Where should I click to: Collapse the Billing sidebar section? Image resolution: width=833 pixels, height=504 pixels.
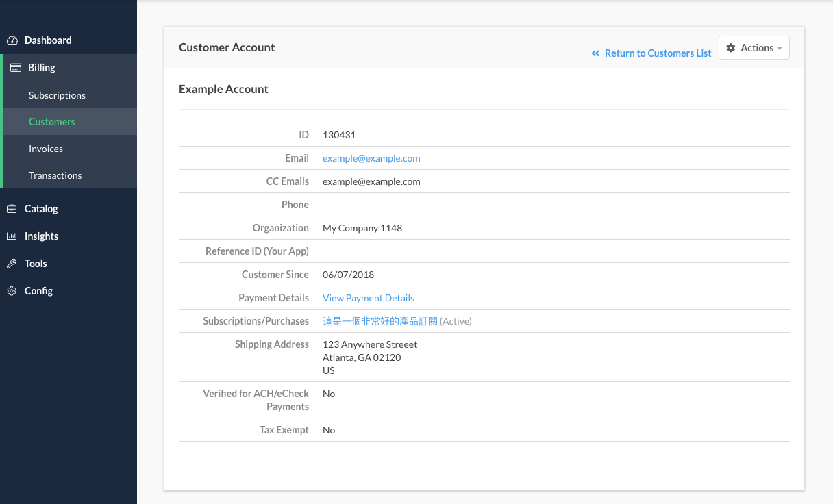click(x=41, y=68)
